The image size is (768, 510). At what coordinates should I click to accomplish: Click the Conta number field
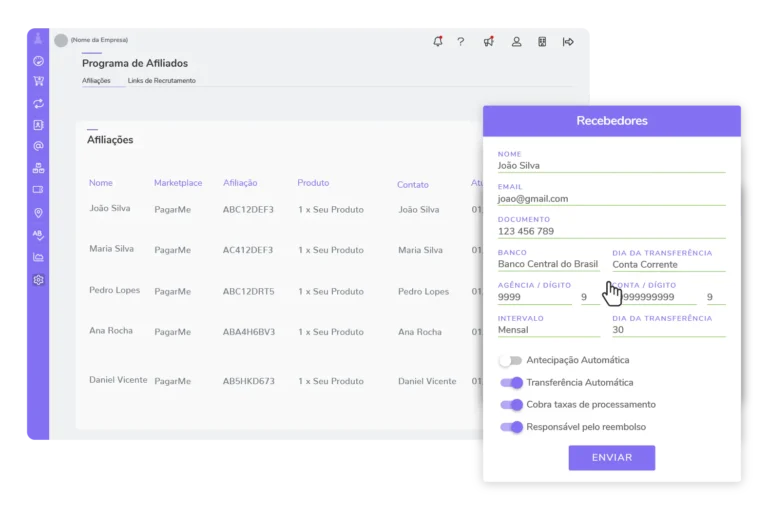[x=654, y=297]
